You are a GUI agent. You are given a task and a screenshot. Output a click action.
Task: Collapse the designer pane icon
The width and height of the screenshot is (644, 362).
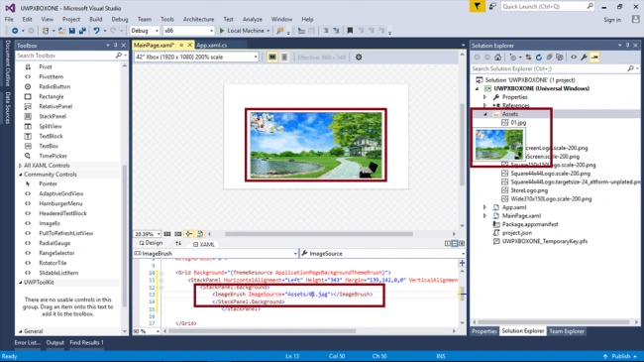pos(462,244)
